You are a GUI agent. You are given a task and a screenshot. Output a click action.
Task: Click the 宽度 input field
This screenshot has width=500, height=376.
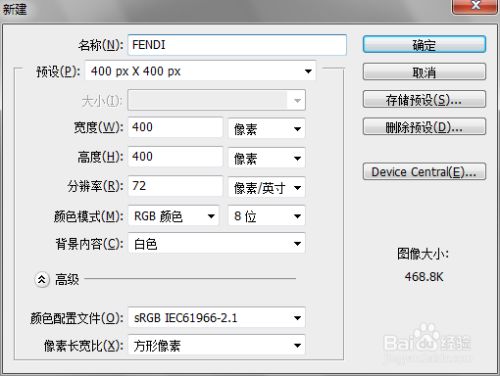click(175, 127)
